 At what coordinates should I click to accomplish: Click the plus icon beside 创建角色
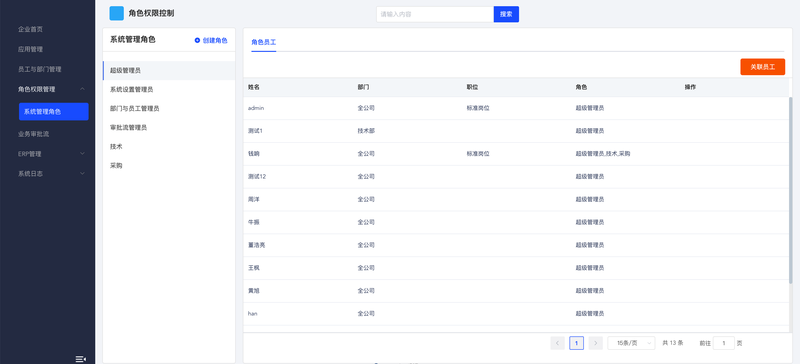coord(197,40)
